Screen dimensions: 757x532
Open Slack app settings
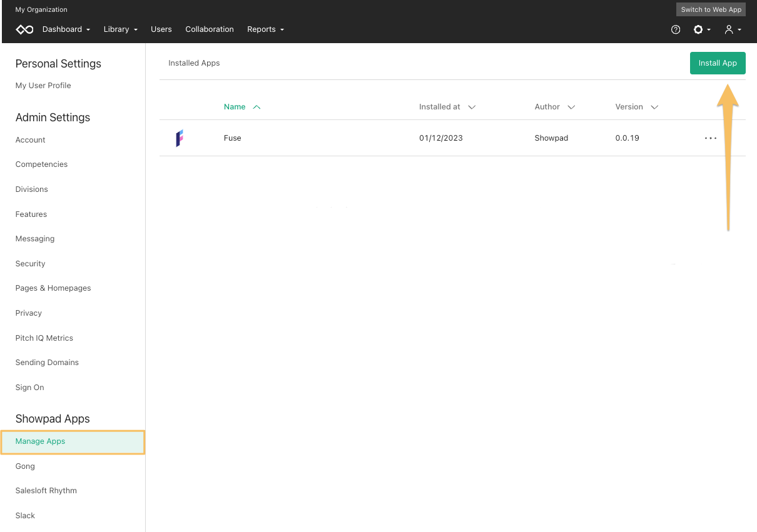25,516
